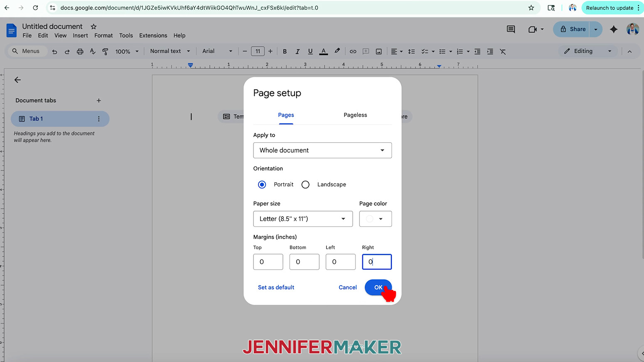Viewport: 644px width, 362px height.
Task: Open the Format menu
Action: [103, 36]
